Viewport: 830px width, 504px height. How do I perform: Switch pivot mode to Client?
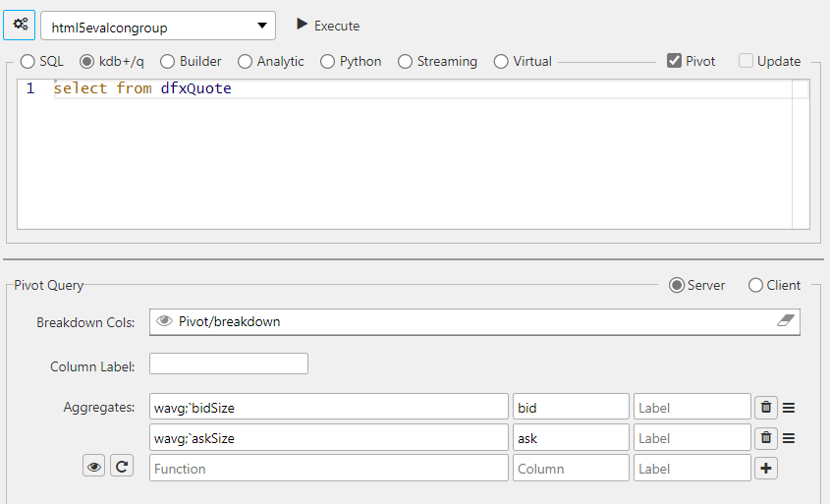755,285
